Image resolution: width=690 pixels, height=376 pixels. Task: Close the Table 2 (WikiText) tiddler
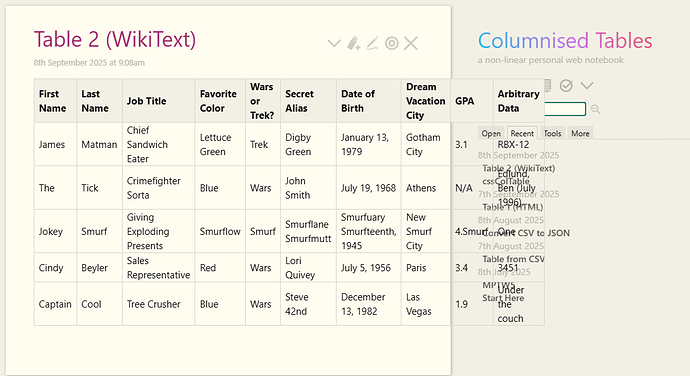(x=411, y=43)
